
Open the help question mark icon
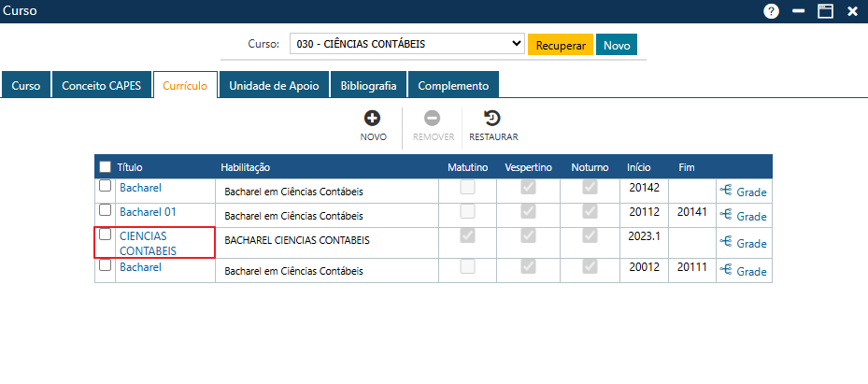coord(771,11)
